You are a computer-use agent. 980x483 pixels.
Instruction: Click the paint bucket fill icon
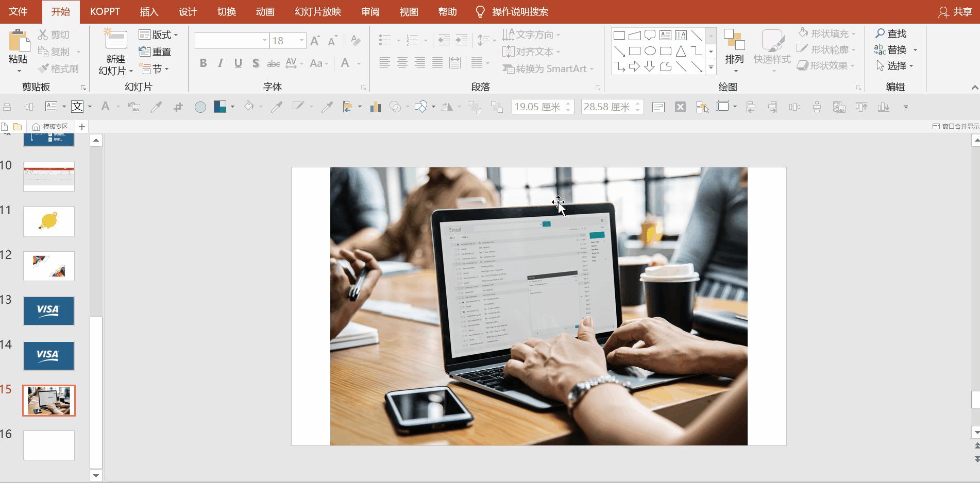click(249, 106)
